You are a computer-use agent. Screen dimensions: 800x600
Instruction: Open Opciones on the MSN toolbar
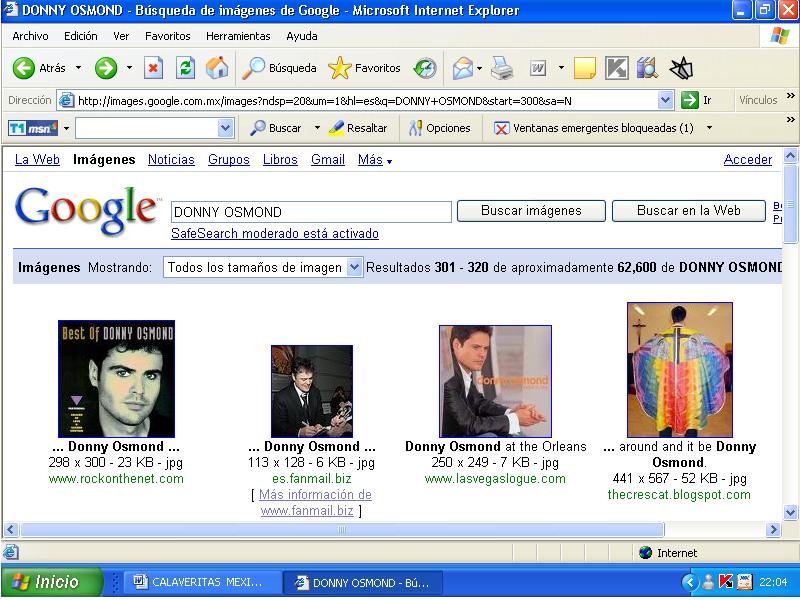pyautogui.click(x=440, y=128)
